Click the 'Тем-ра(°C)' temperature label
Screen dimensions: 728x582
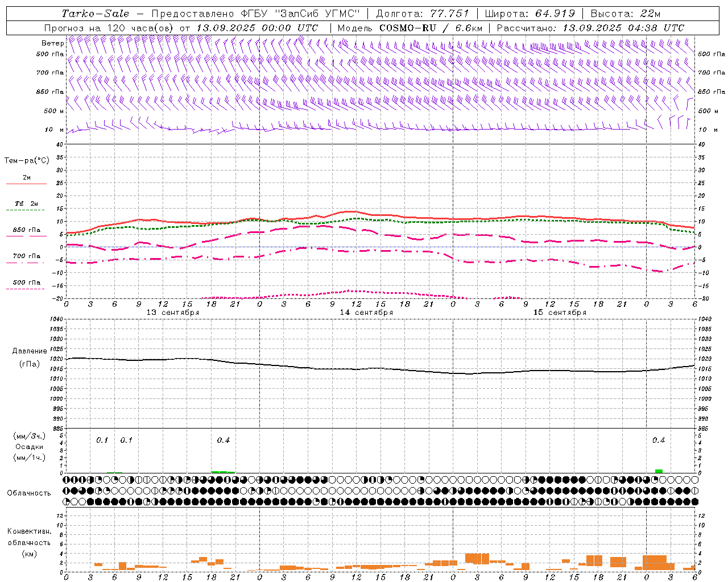click(27, 161)
